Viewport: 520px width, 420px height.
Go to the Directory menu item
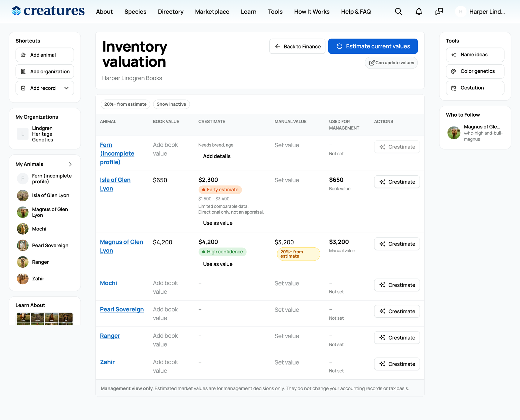click(x=171, y=12)
